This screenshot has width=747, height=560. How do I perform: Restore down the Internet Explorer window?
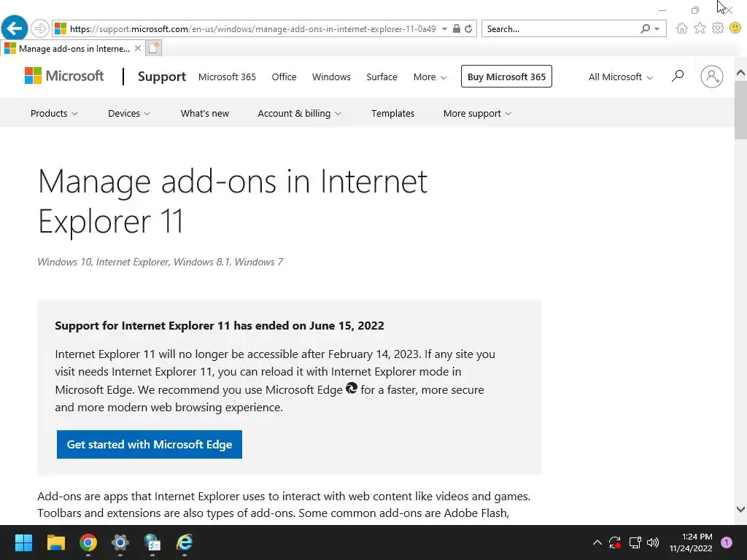pos(695,10)
